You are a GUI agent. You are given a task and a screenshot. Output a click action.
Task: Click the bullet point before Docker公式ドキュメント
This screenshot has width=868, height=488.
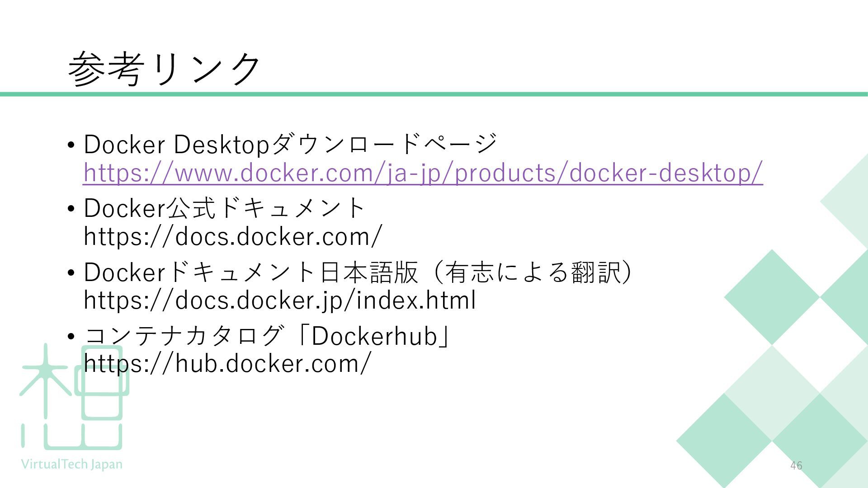(x=71, y=209)
